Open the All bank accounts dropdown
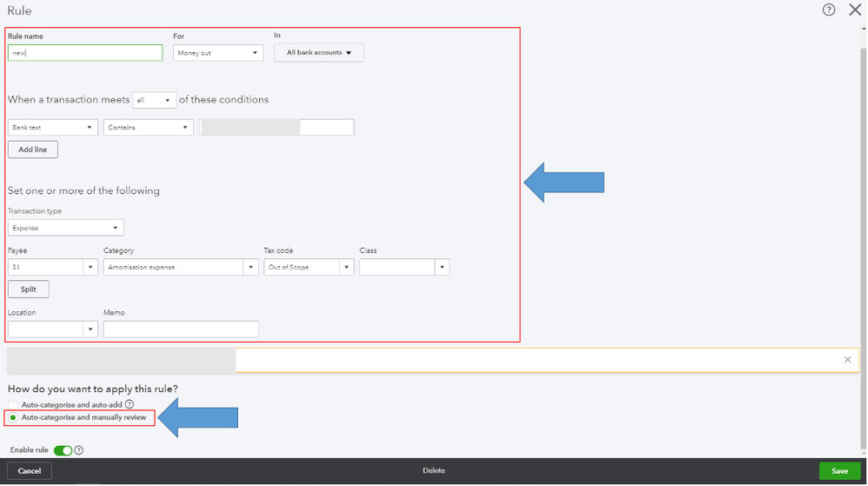The height and width of the screenshot is (486, 868). click(319, 53)
